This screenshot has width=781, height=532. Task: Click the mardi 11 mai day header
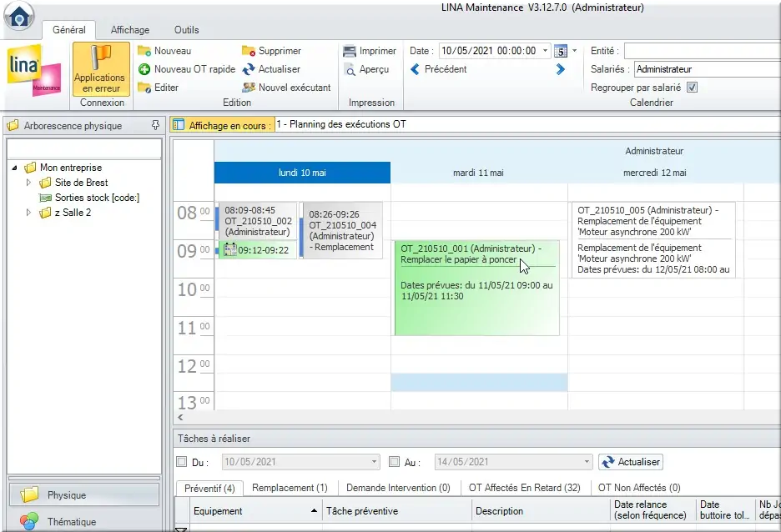click(x=479, y=173)
